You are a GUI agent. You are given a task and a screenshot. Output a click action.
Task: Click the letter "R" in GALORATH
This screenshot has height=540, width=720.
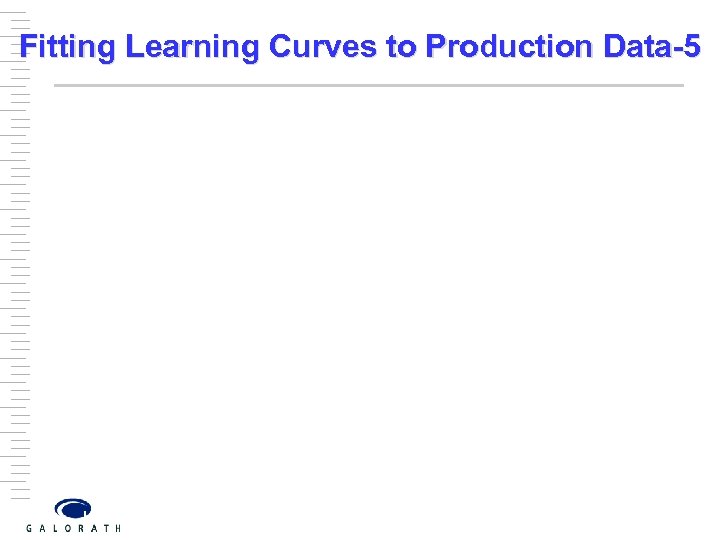click(80, 528)
